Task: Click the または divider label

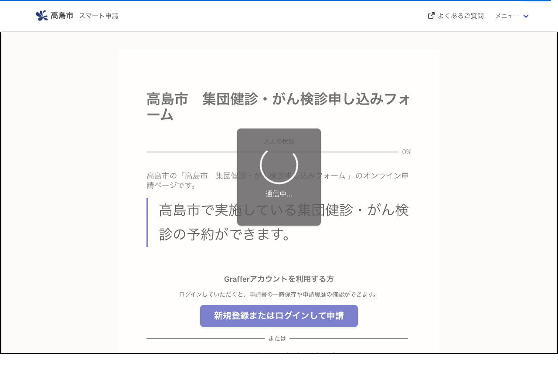Action: coord(277,338)
